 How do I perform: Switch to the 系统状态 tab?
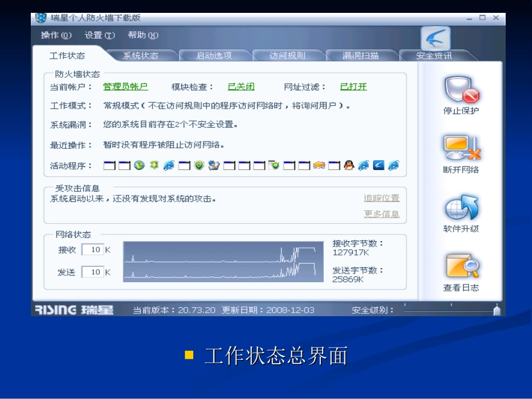click(141, 55)
